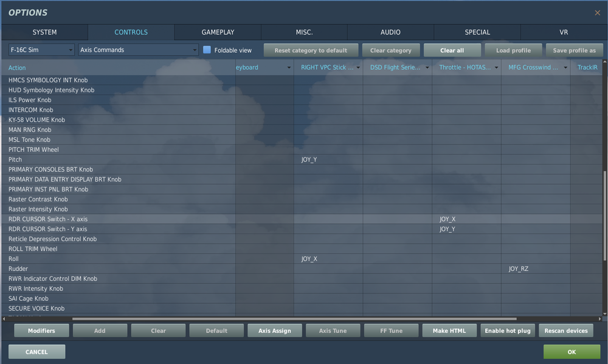Select the VR tab
The image size is (608, 364).
(x=564, y=32)
